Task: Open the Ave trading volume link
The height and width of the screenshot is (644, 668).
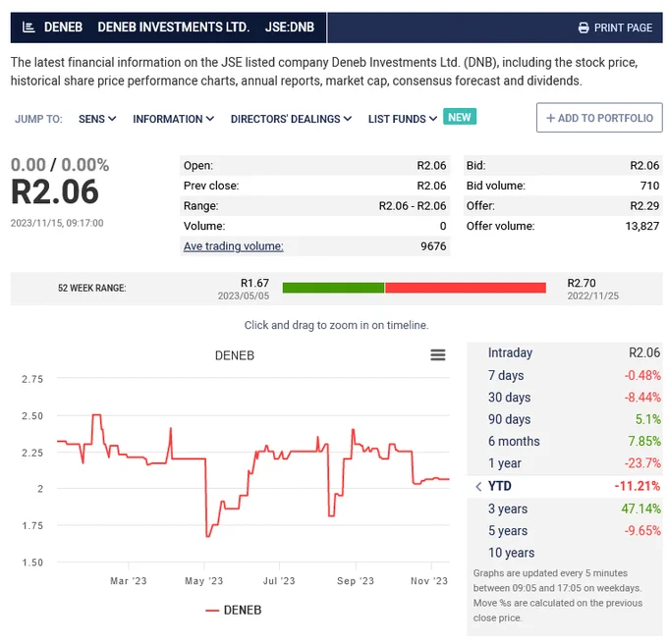Action: [x=233, y=246]
